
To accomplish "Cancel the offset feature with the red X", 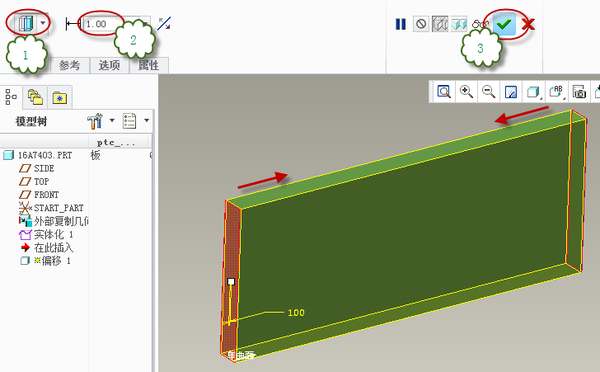I will point(528,25).
